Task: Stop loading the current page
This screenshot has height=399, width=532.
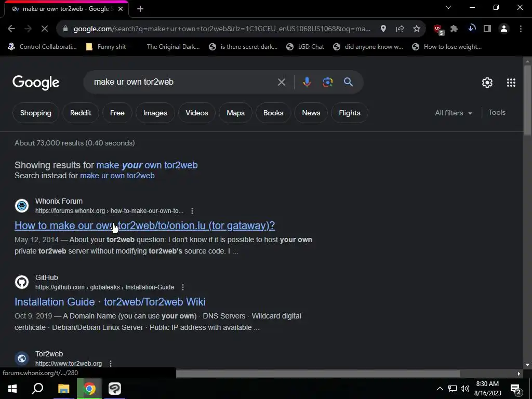Action: [45, 29]
